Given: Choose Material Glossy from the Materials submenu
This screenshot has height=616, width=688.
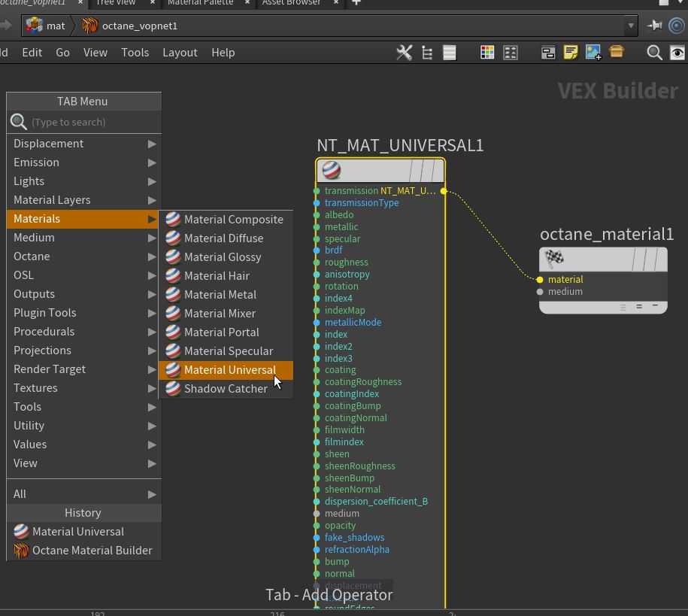Looking at the screenshot, I should [223, 257].
